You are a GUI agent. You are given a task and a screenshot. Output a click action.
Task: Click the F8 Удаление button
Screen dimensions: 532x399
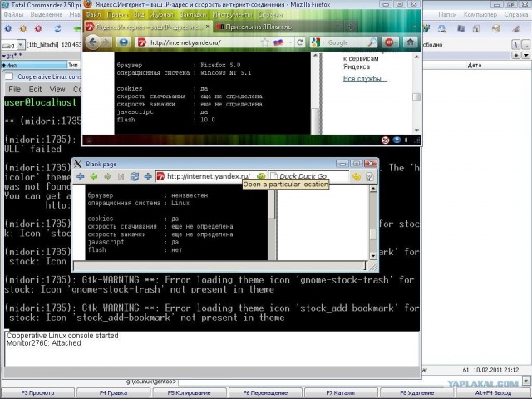(417, 392)
